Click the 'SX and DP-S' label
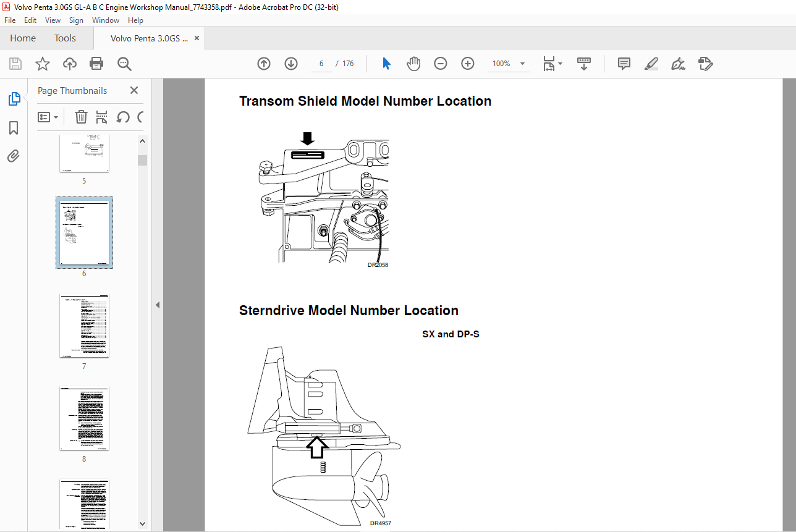Image resolution: width=796 pixels, height=532 pixels. 451,334
